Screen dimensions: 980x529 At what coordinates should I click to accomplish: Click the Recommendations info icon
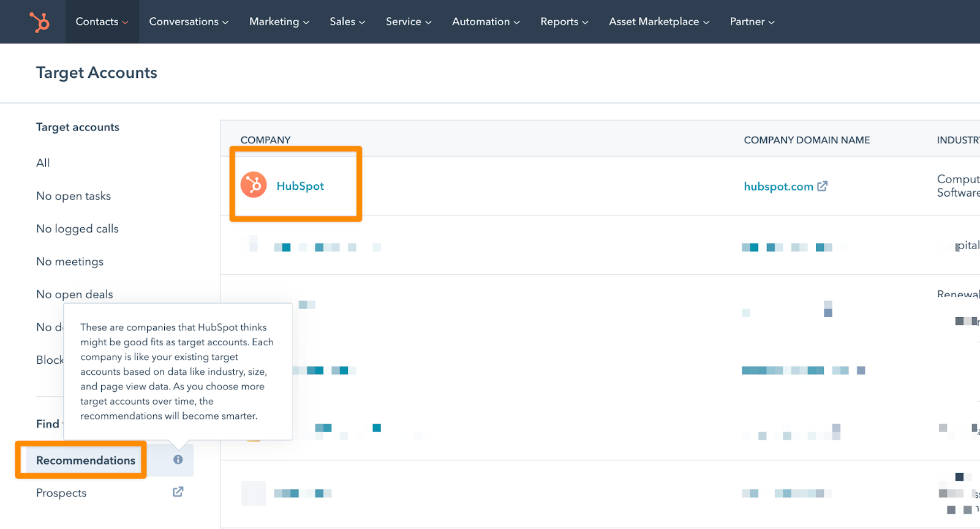click(x=178, y=460)
